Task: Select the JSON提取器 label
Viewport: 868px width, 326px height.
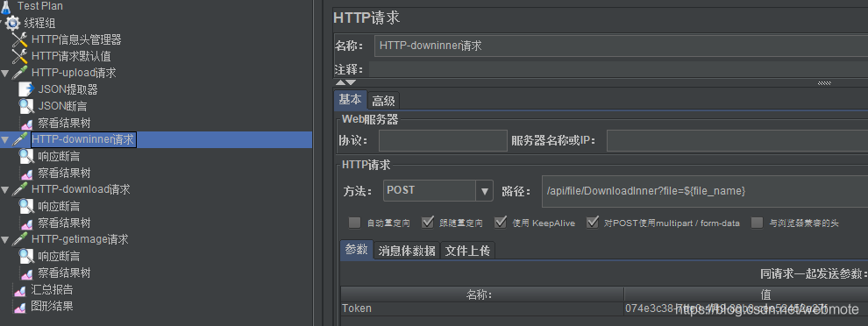Action: (x=68, y=89)
